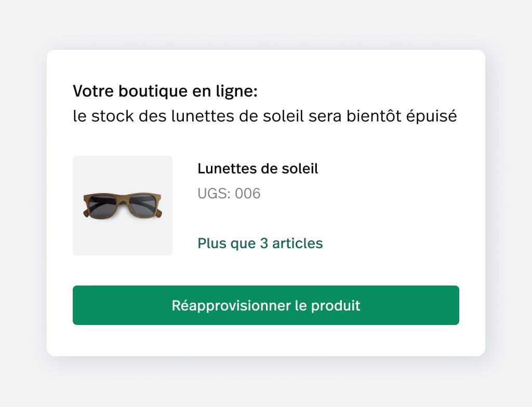Click the stock sera bientôt épuisé message
The width and height of the screenshot is (532, 407).
coord(265,116)
